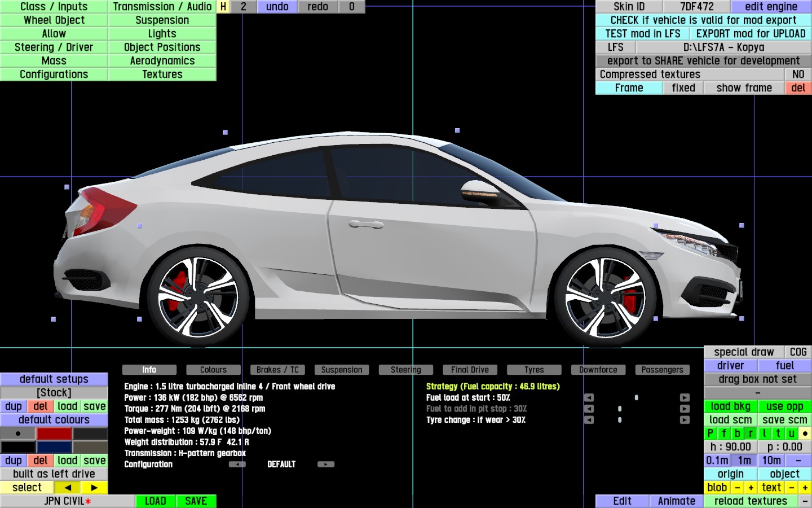This screenshot has height=508, width=812.
Task: Open the Final Drive tab
Action: pos(470,370)
